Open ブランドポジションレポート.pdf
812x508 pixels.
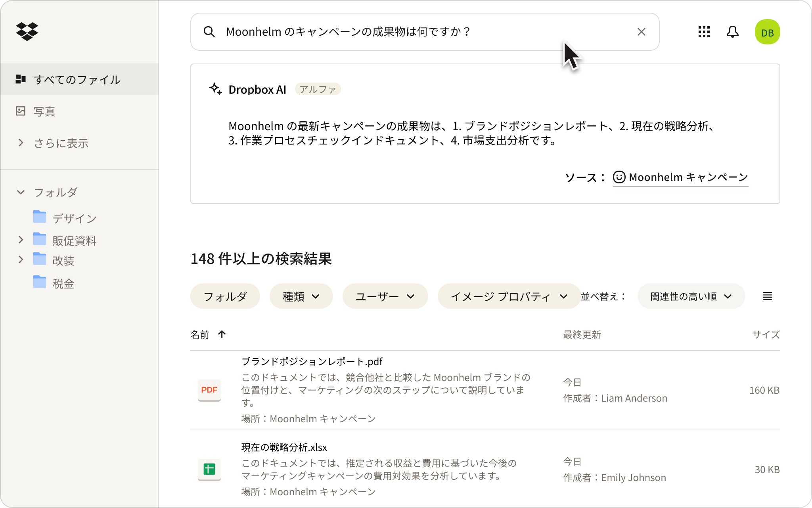click(312, 361)
